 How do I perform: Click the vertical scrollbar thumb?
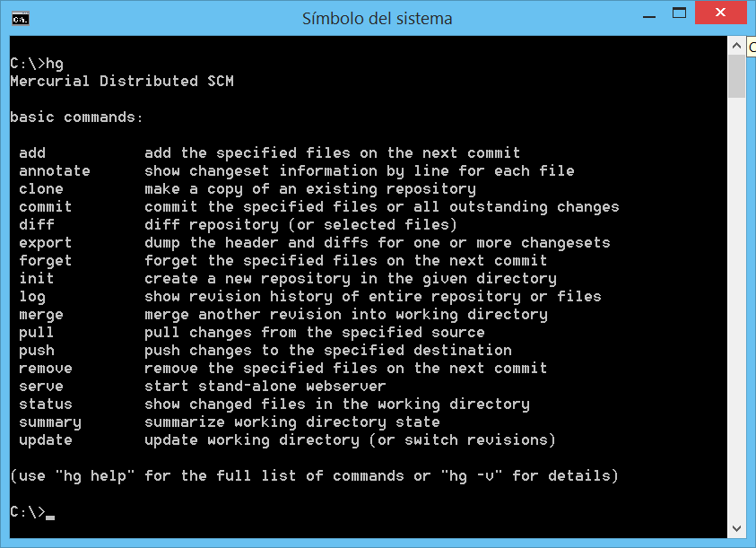point(735,75)
